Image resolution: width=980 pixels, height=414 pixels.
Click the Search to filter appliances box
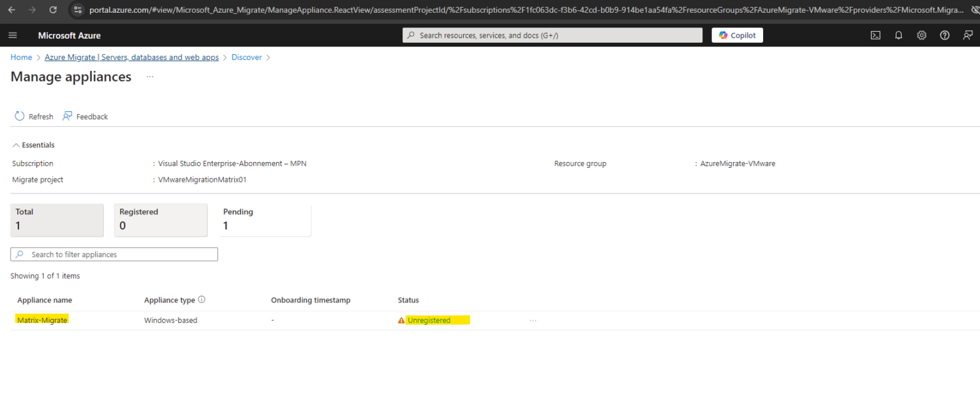click(114, 254)
